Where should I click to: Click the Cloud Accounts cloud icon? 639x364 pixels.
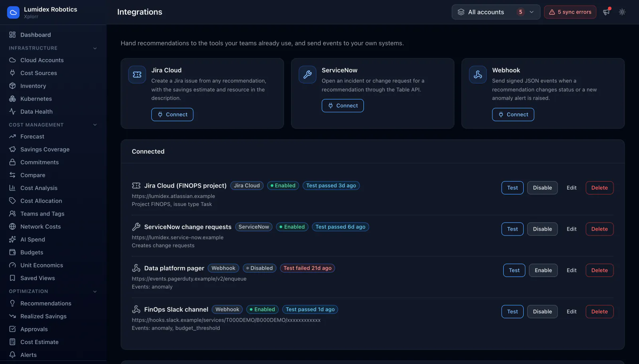pos(12,60)
